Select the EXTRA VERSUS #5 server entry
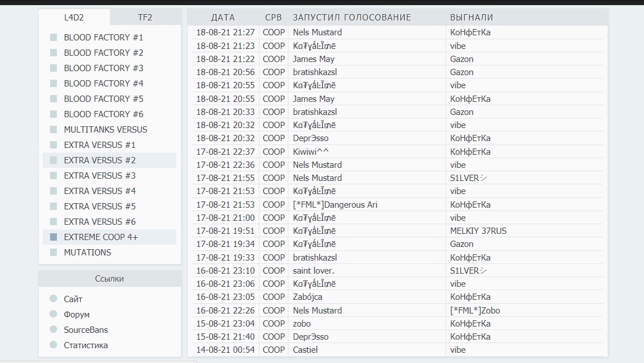 click(100, 207)
